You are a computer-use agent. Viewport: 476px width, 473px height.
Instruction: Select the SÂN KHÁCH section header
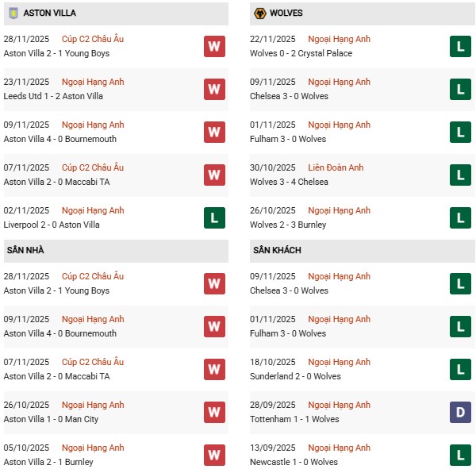277,251
